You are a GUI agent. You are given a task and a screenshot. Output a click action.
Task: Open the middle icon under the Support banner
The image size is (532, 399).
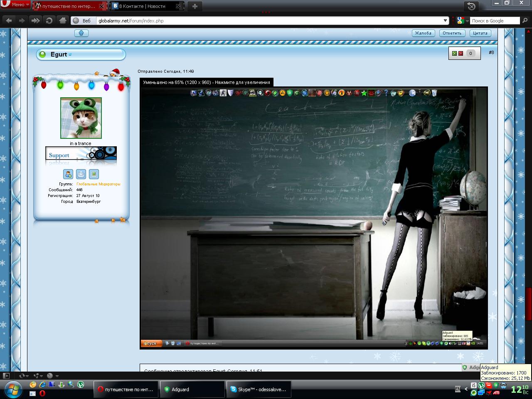coord(81,174)
